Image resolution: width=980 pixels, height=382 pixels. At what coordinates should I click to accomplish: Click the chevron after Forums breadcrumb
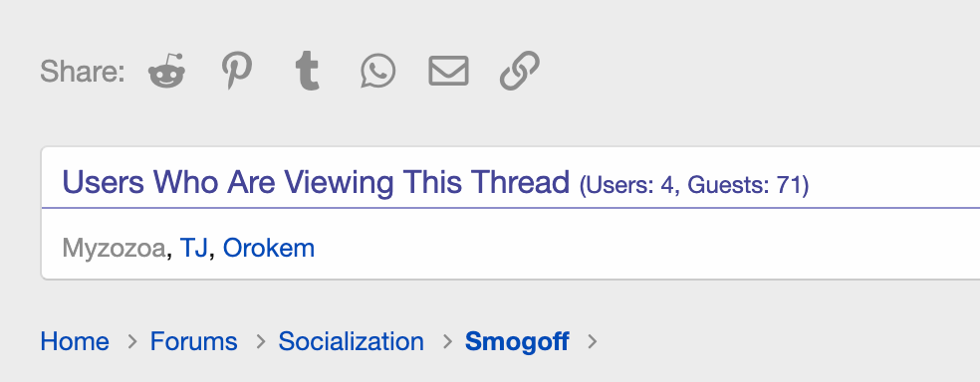click(261, 341)
